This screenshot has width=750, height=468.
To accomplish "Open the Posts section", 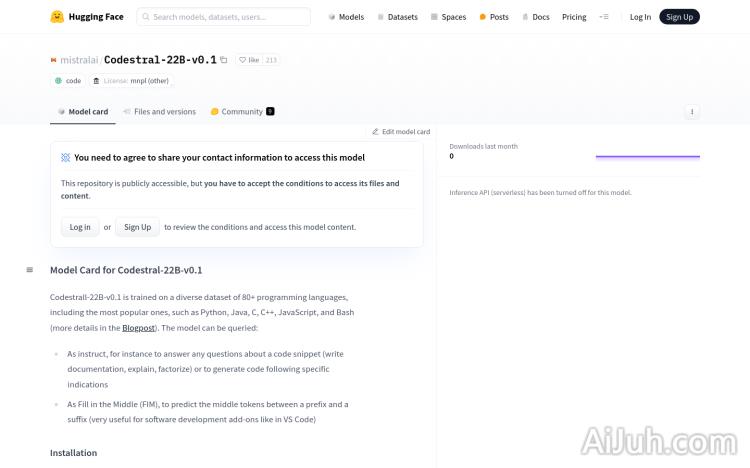I will 494,17.
